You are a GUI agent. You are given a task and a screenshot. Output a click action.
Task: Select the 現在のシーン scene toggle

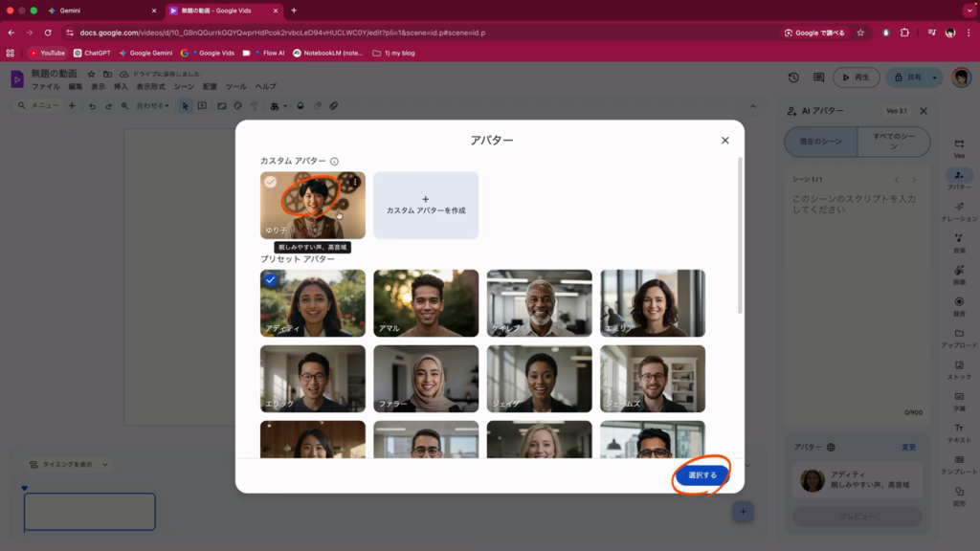point(819,142)
